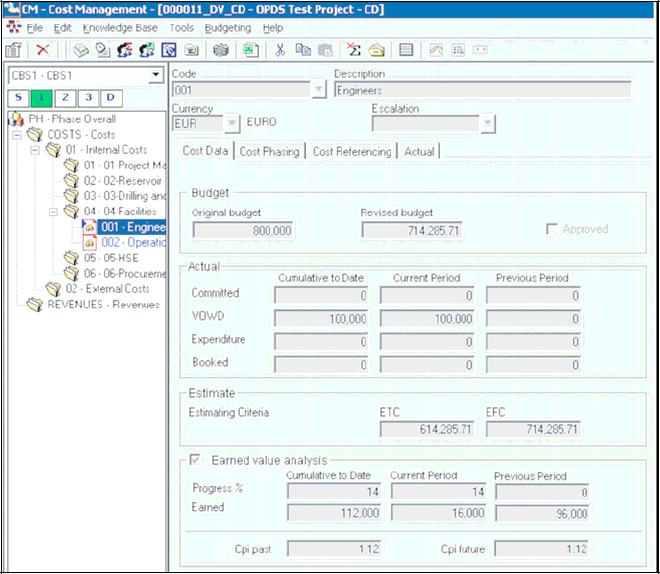Click the blue people with red E icon
The height and width of the screenshot is (574, 660).
point(125,50)
